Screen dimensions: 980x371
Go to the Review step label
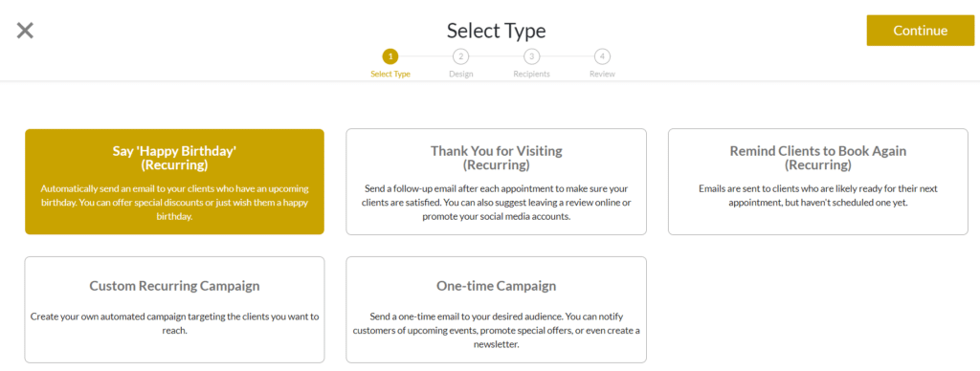pos(602,74)
